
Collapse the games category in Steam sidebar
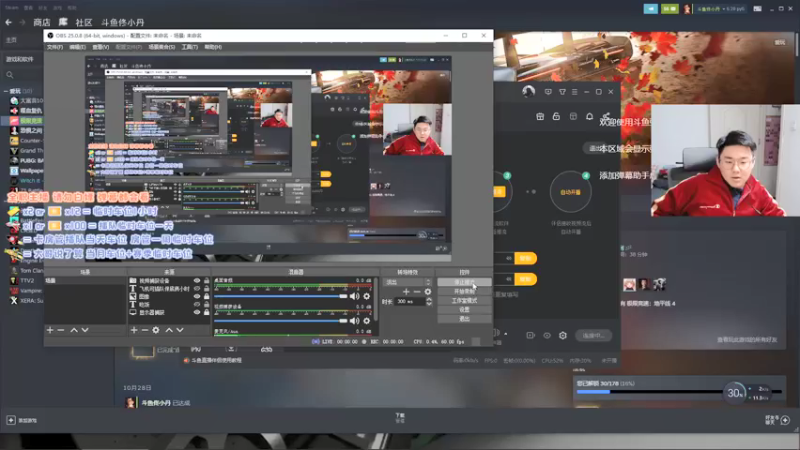tap(6, 91)
